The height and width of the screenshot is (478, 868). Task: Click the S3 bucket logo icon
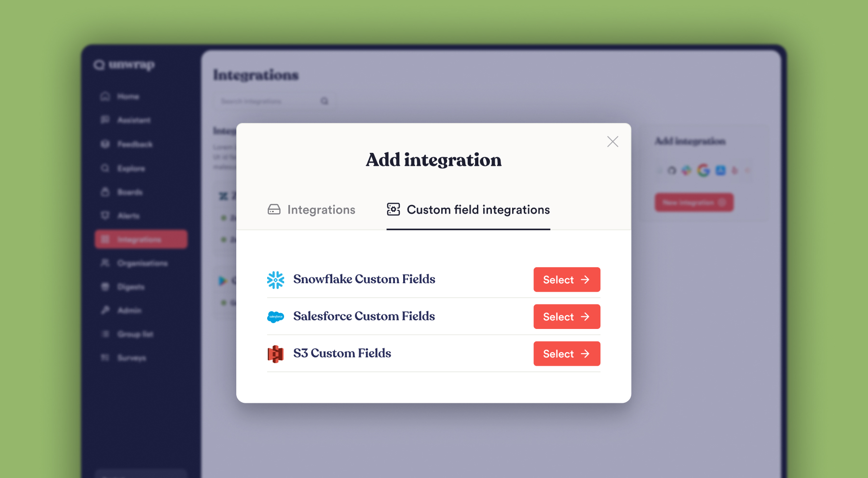point(275,354)
